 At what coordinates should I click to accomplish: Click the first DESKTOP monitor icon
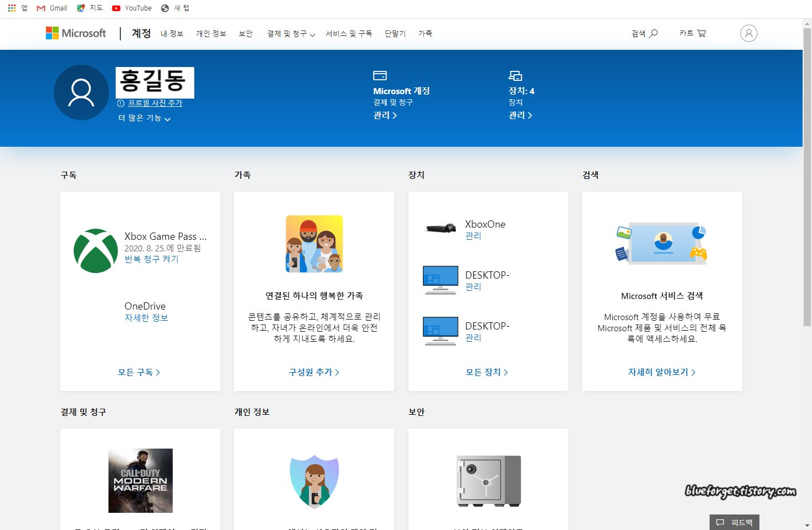(441, 280)
